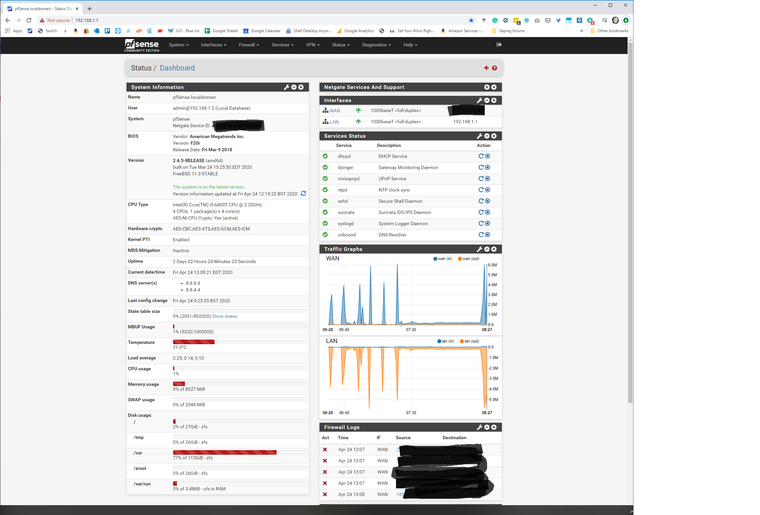Click the Dashboard breadcrumb link
Viewport: 760px width, 515px height.
tap(177, 68)
